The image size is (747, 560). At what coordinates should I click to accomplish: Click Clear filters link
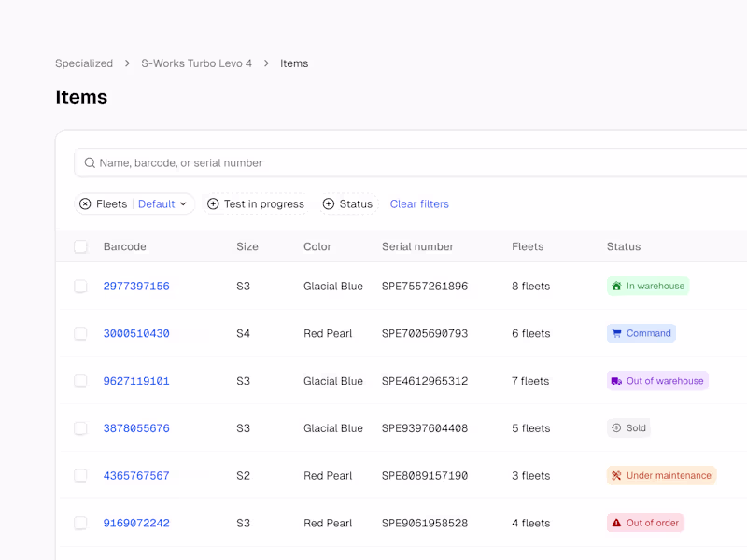[x=419, y=204]
